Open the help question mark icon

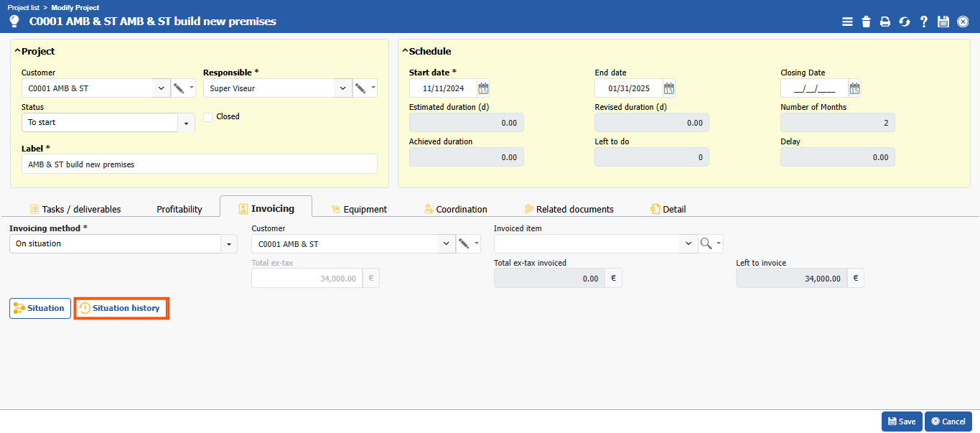[x=924, y=22]
